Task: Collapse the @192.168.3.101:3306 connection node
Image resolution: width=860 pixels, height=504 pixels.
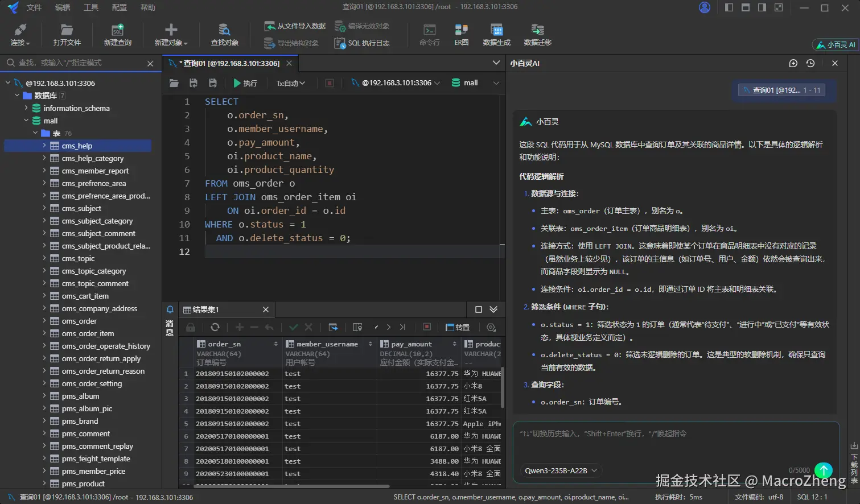Action: click(x=8, y=83)
